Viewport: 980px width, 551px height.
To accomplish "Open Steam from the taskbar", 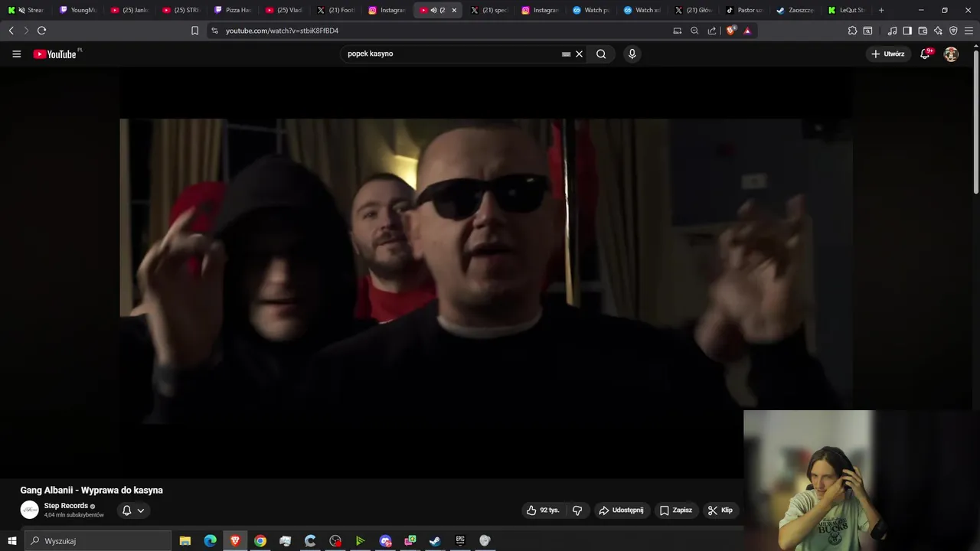I will point(435,540).
